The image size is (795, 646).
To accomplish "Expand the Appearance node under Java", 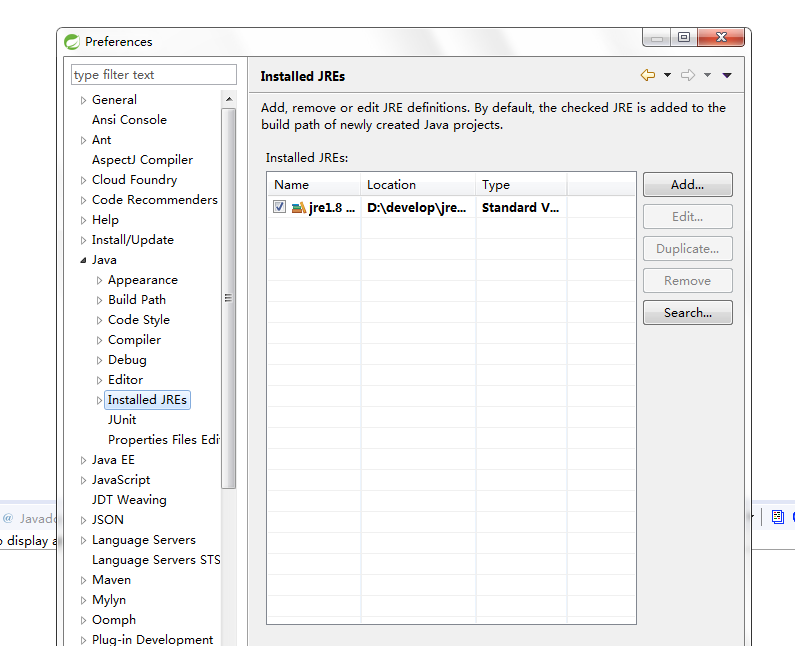I will pos(99,280).
